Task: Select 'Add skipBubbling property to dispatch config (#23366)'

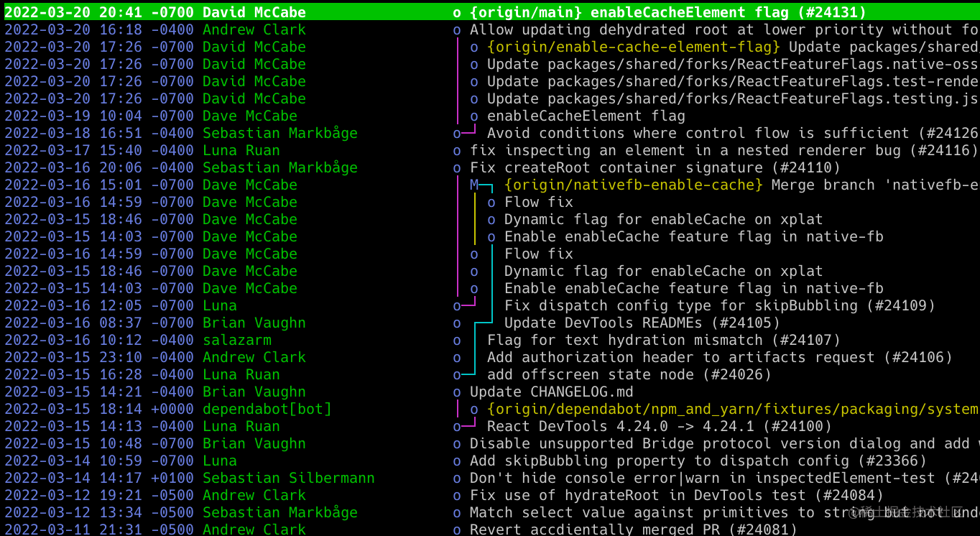Action: coord(698,461)
